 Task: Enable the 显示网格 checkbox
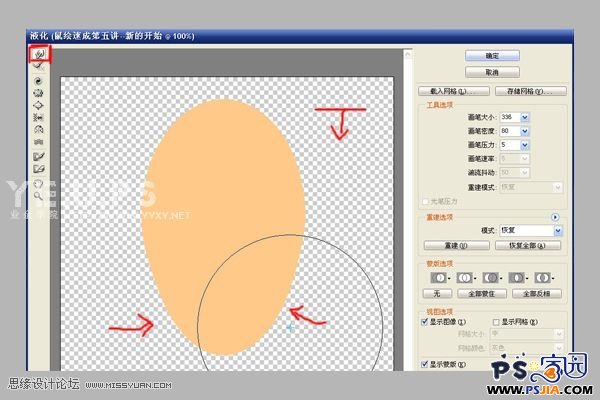pyautogui.click(x=496, y=322)
